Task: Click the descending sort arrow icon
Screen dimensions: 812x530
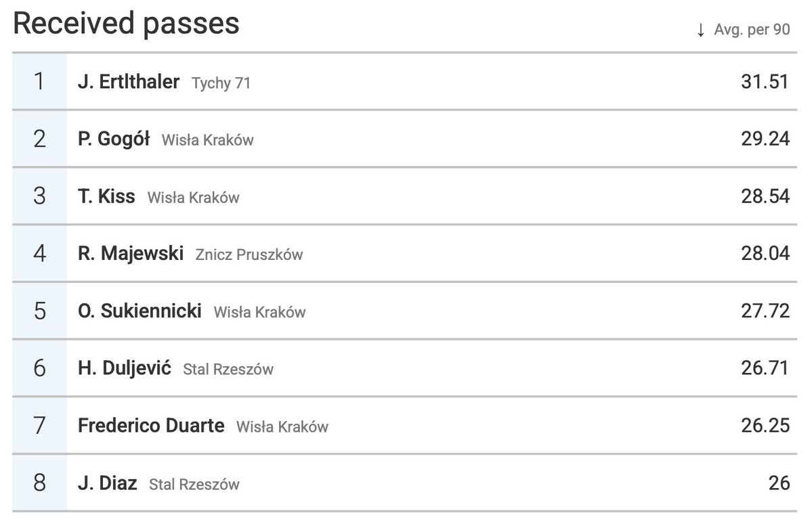Action: coord(701,30)
